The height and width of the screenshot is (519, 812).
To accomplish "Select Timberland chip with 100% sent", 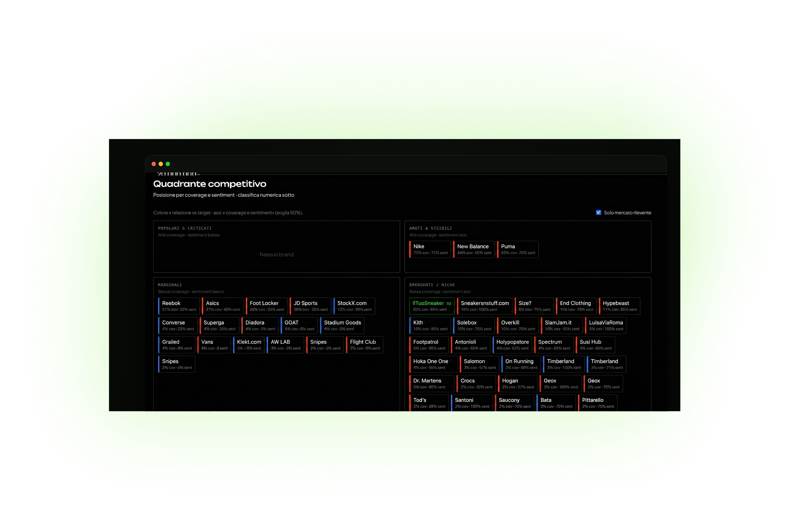I will (564, 364).
